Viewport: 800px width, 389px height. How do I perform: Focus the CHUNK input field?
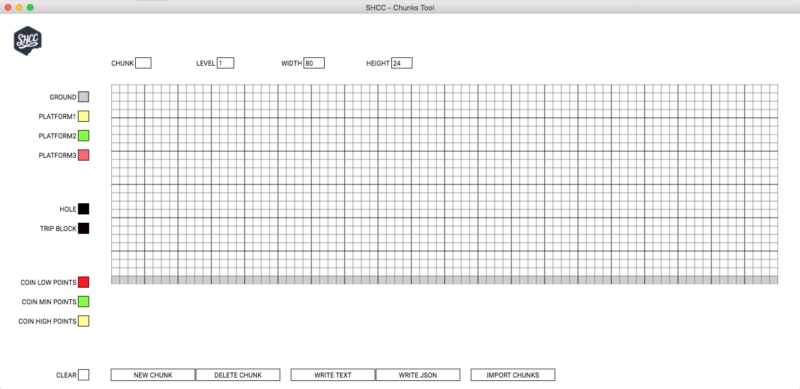pos(143,63)
